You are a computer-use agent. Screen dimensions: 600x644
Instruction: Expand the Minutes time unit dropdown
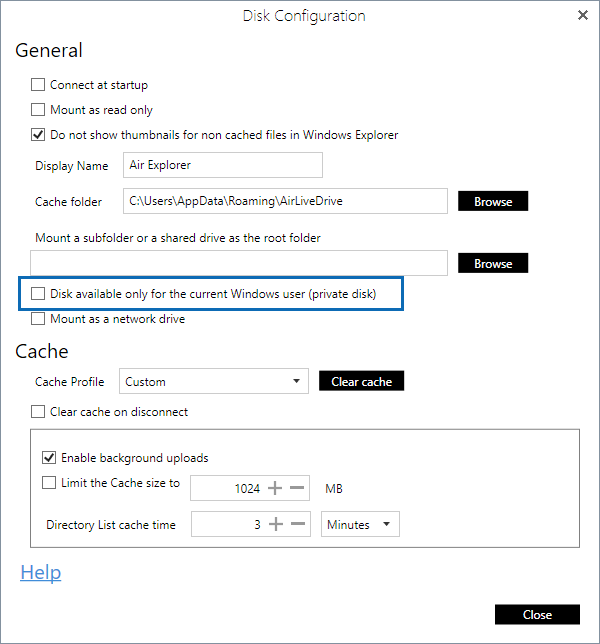360,524
